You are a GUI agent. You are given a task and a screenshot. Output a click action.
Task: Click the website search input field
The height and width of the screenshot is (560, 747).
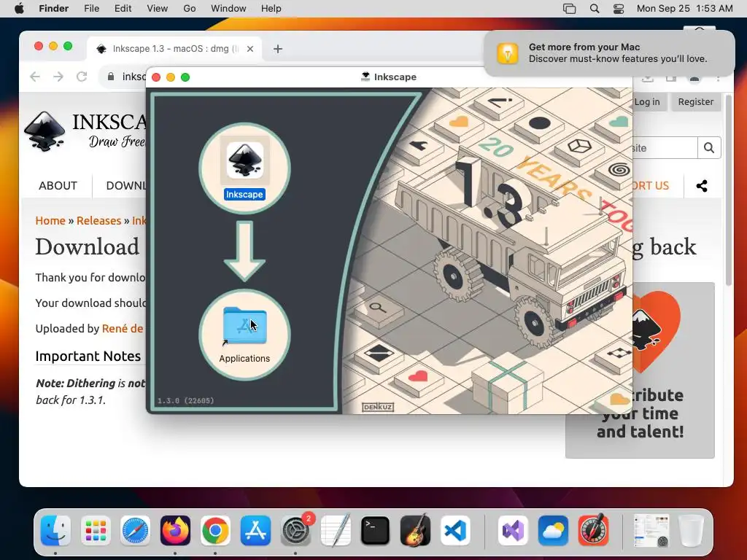point(664,148)
